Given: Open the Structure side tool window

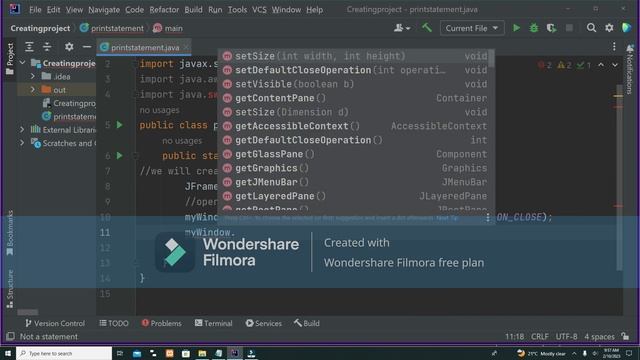Looking at the screenshot, I should (x=10, y=288).
